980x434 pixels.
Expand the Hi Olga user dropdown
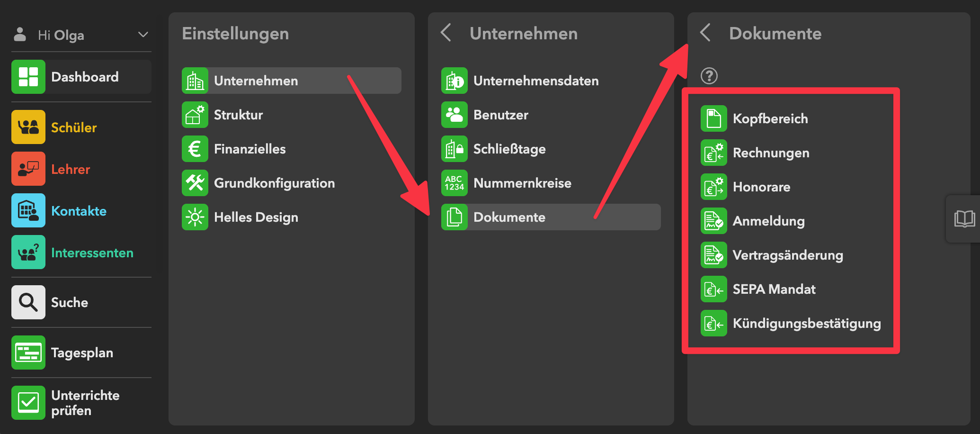[x=143, y=35]
